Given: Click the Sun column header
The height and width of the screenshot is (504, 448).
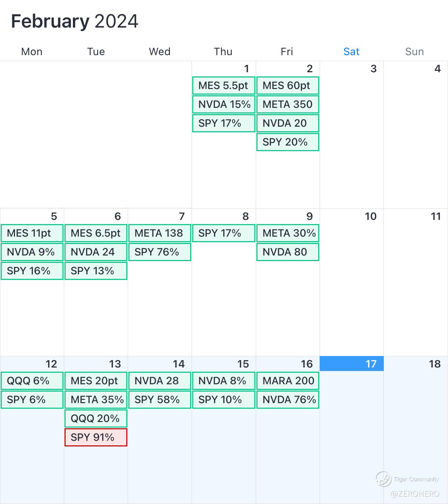Looking at the screenshot, I should [x=415, y=52].
